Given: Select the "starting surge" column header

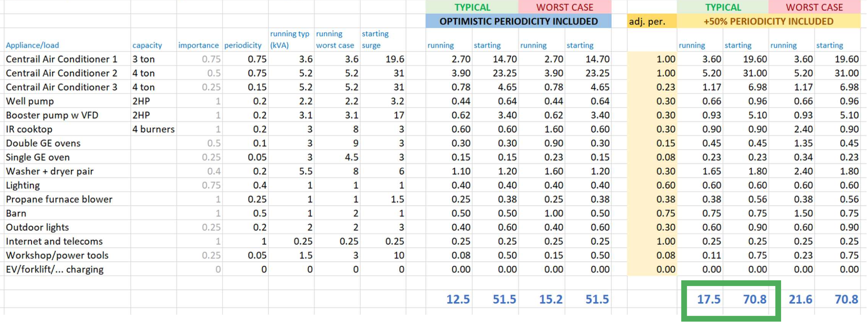Looking at the screenshot, I should click(383, 40).
